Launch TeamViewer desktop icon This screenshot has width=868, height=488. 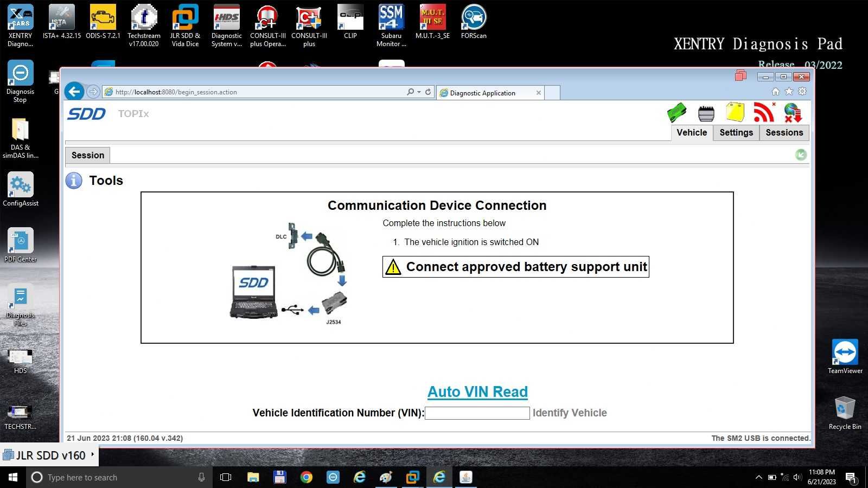click(845, 356)
